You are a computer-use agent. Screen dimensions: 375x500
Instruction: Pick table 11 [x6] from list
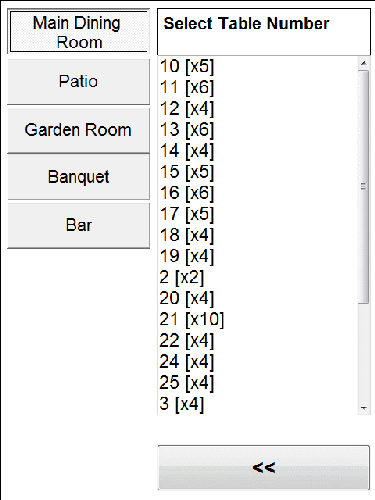(x=258, y=87)
